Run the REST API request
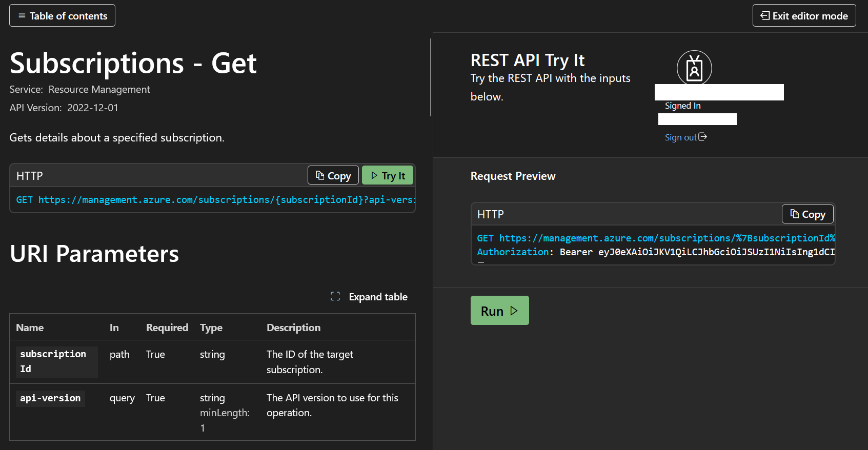 [x=499, y=311]
